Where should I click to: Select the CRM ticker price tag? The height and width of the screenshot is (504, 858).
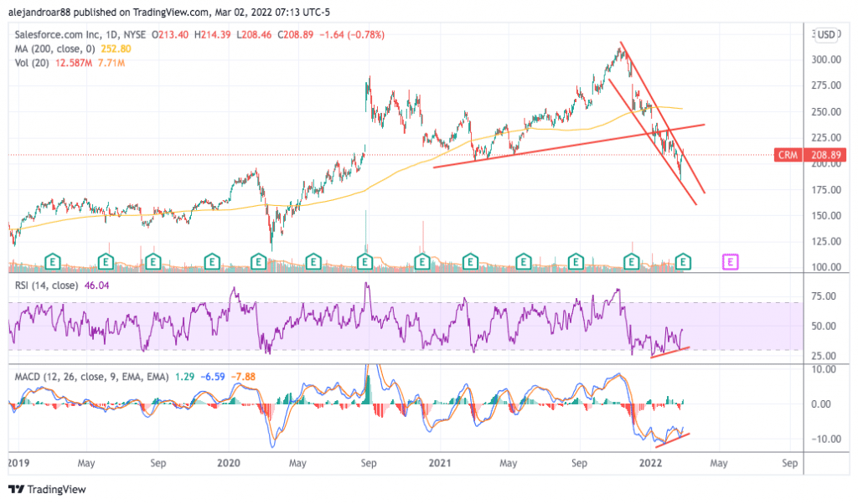[x=788, y=155]
